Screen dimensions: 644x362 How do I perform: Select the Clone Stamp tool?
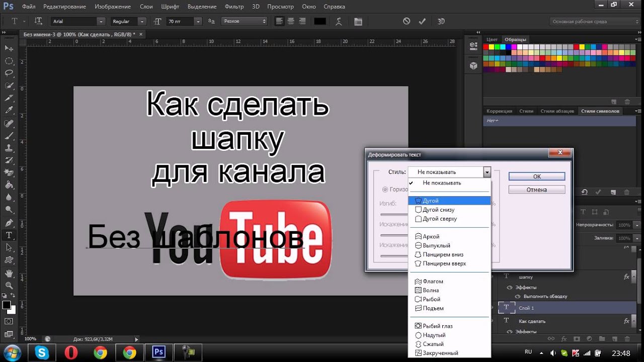[x=9, y=148]
